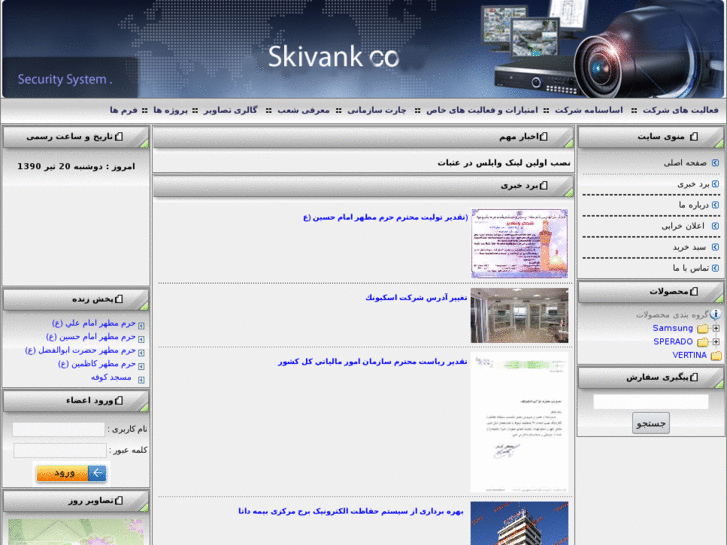Focus the order tracking input field
This screenshot has width=727, height=545.
(650, 402)
